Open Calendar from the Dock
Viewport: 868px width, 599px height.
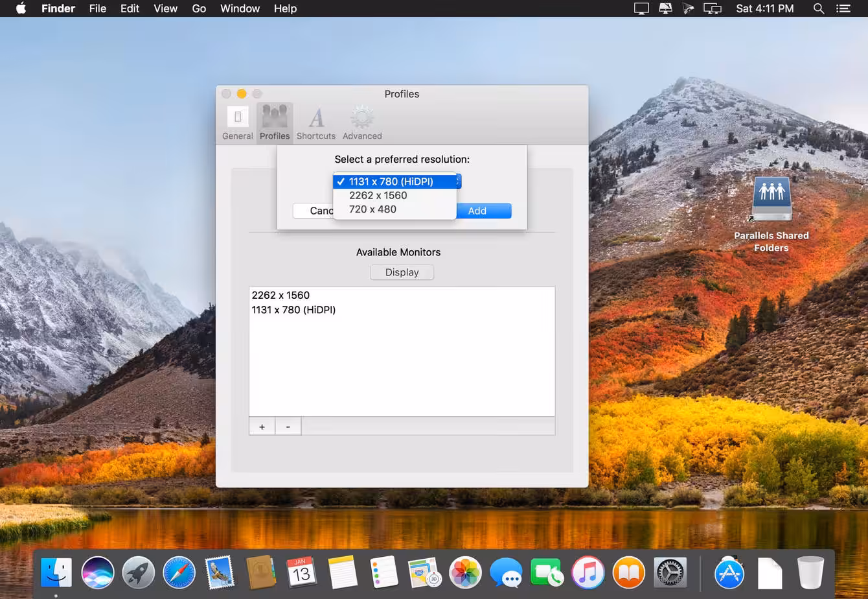301,573
